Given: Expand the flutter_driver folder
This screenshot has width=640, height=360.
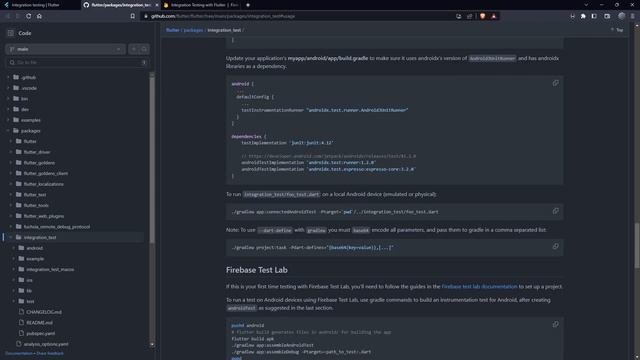Looking at the screenshot, I should 11,152.
